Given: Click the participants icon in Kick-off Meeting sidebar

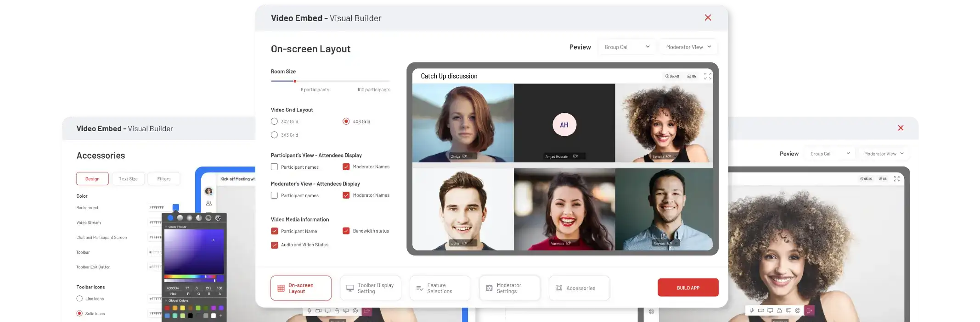Looking at the screenshot, I should 209,203.
